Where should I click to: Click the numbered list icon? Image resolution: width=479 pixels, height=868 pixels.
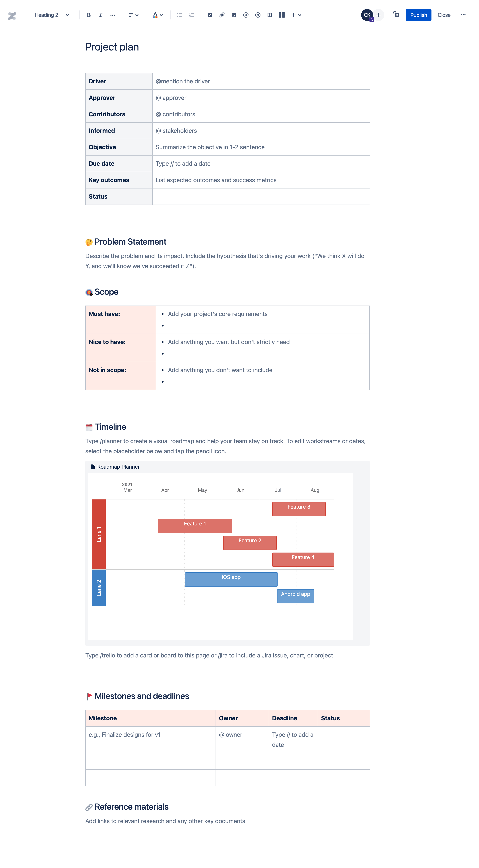[x=192, y=15]
